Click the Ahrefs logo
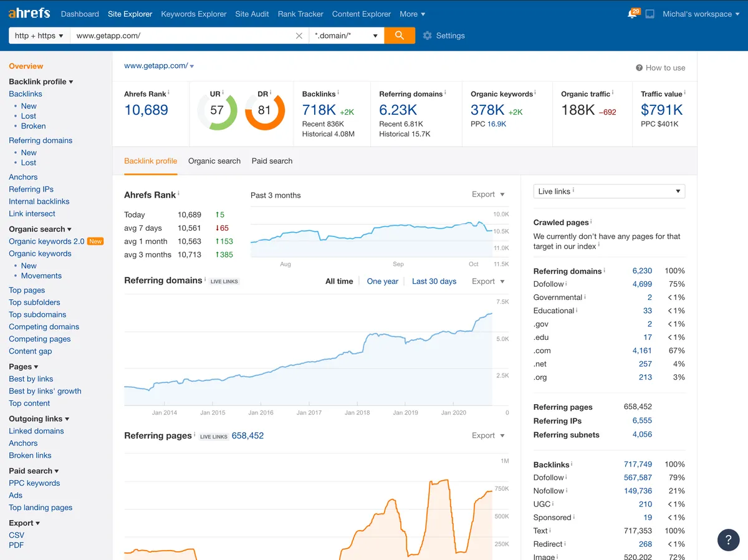 [29, 13]
